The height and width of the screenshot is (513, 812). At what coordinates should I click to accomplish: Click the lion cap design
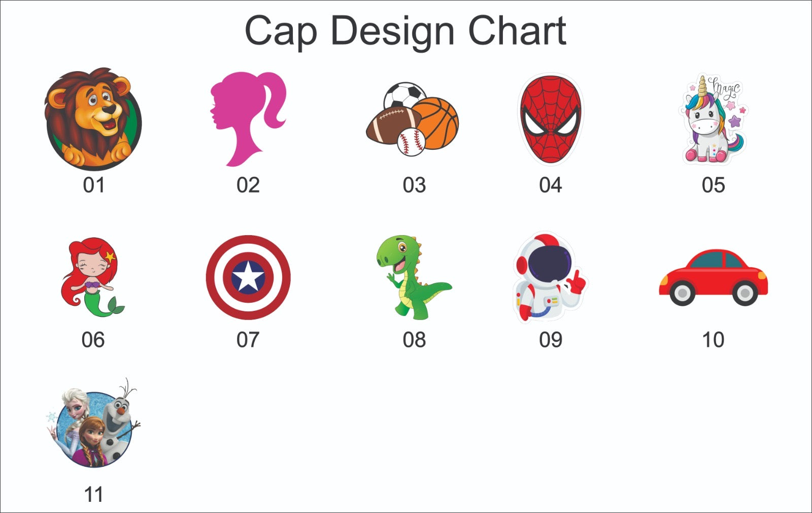[x=93, y=119]
